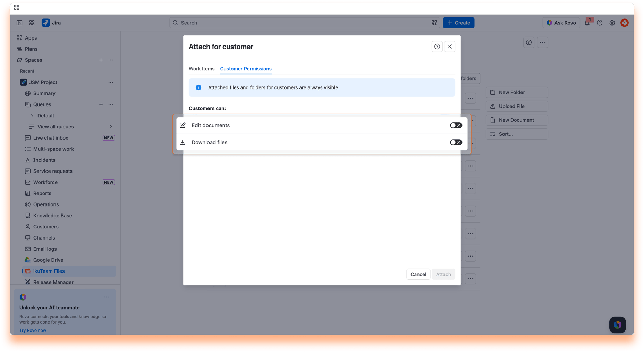This screenshot has height=352, width=644.
Task: Add a queue with the plus icon
Action: click(101, 104)
